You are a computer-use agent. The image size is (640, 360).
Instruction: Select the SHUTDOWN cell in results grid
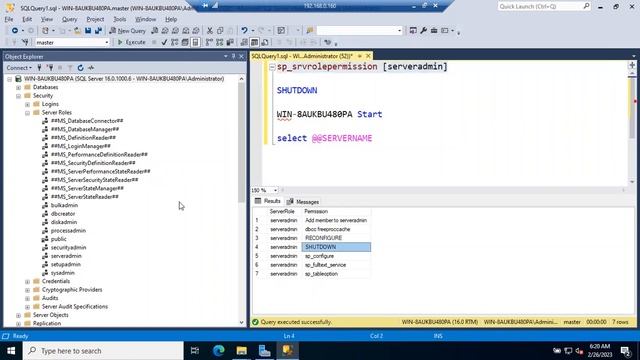(336, 247)
